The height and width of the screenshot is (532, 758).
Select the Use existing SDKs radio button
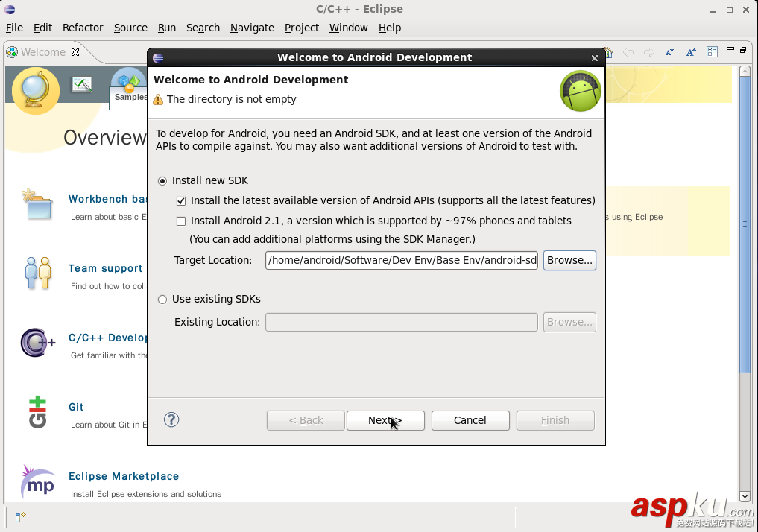click(162, 300)
